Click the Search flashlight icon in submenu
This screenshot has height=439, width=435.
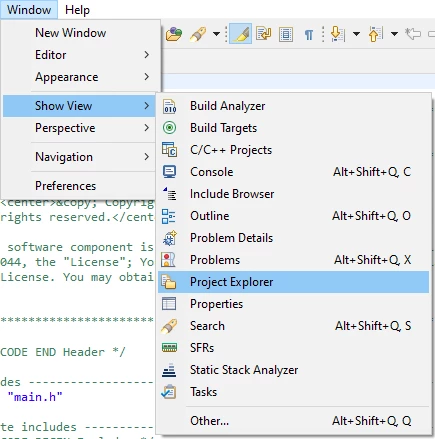click(x=169, y=326)
